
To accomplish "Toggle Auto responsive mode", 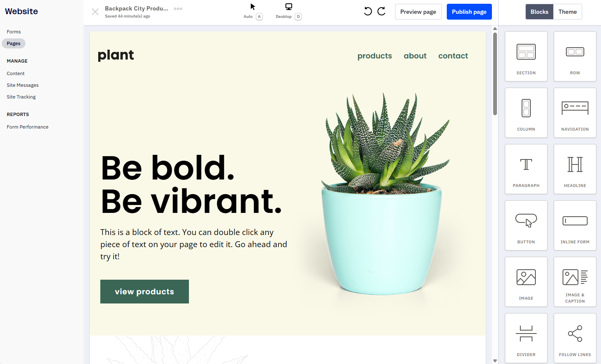I will coord(253,11).
